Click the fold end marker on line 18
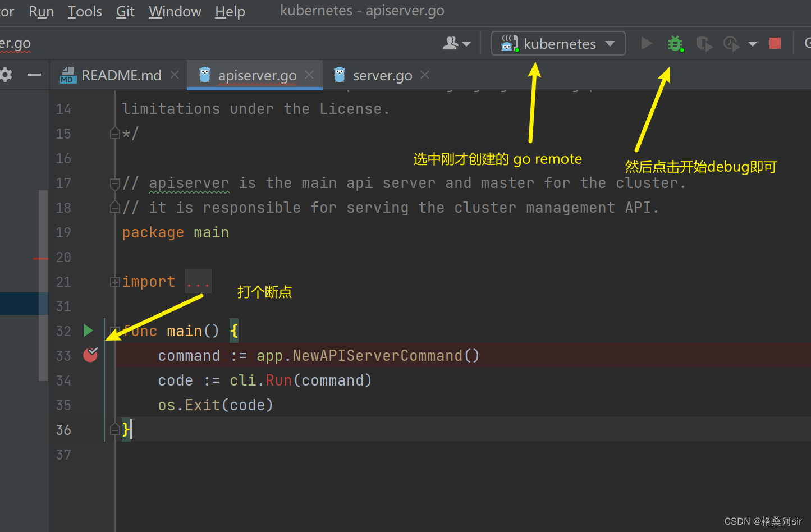The height and width of the screenshot is (532, 811). [114, 208]
